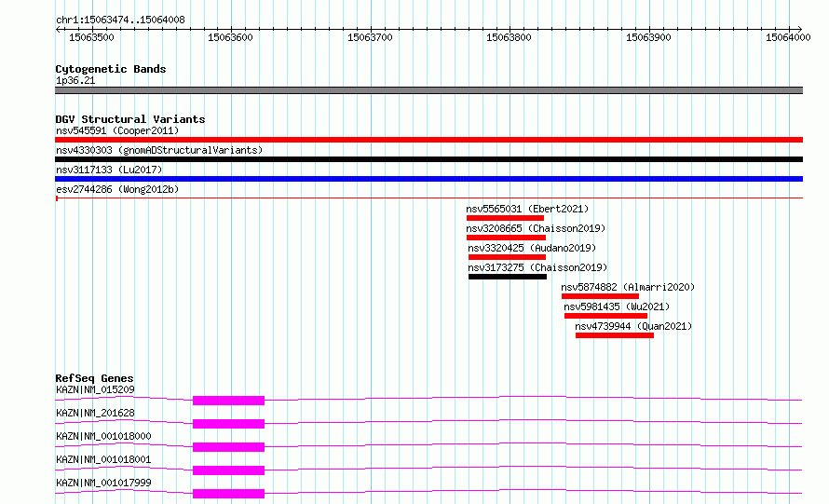The image size is (829, 504).
Task: Open variant nsv5981435 (Wu2021) label
Action: [x=617, y=306]
